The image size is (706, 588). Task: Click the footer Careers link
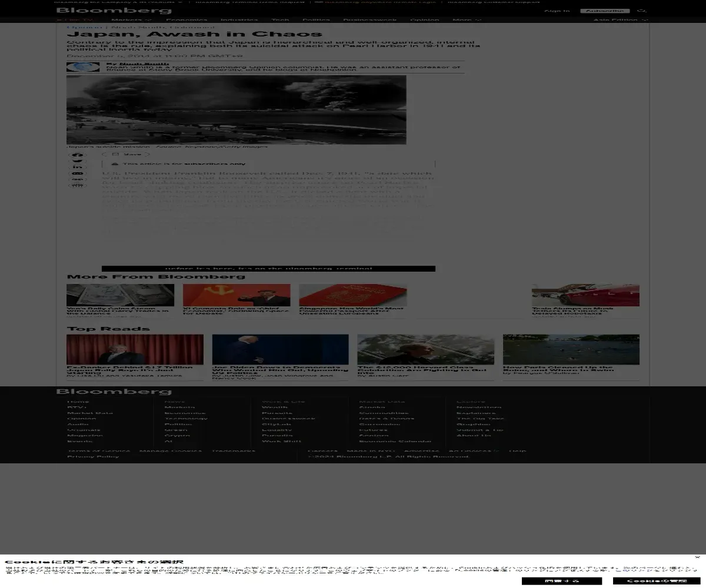[322, 451]
